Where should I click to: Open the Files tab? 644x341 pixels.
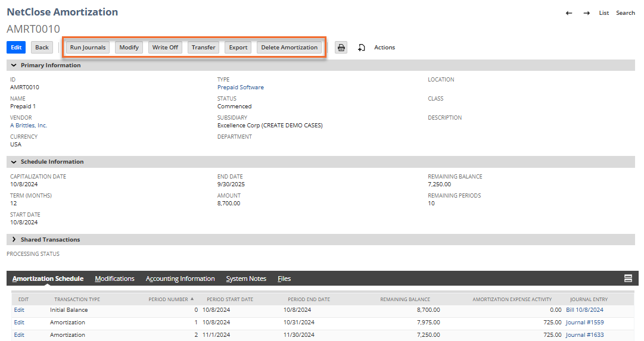(x=284, y=279)
